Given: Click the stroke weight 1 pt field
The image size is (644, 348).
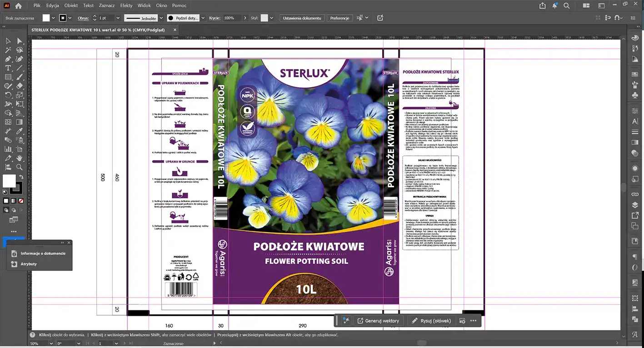Looking at the screenshot, I should 106,18.
